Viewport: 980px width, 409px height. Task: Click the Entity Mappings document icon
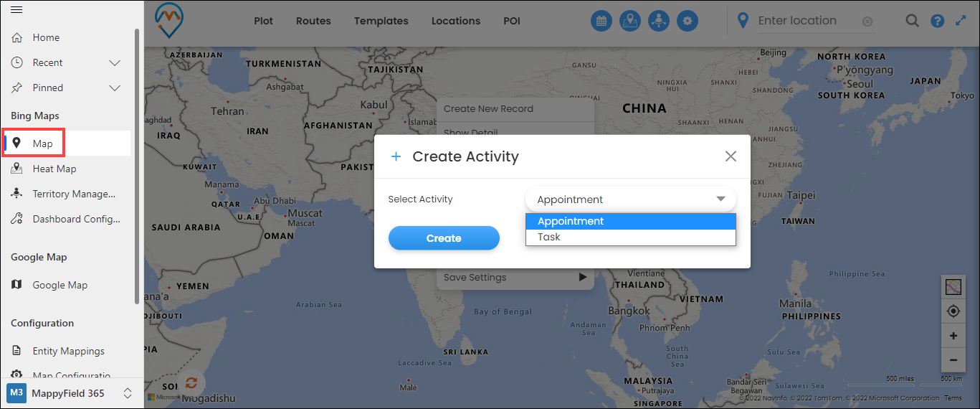pos(17,351)
